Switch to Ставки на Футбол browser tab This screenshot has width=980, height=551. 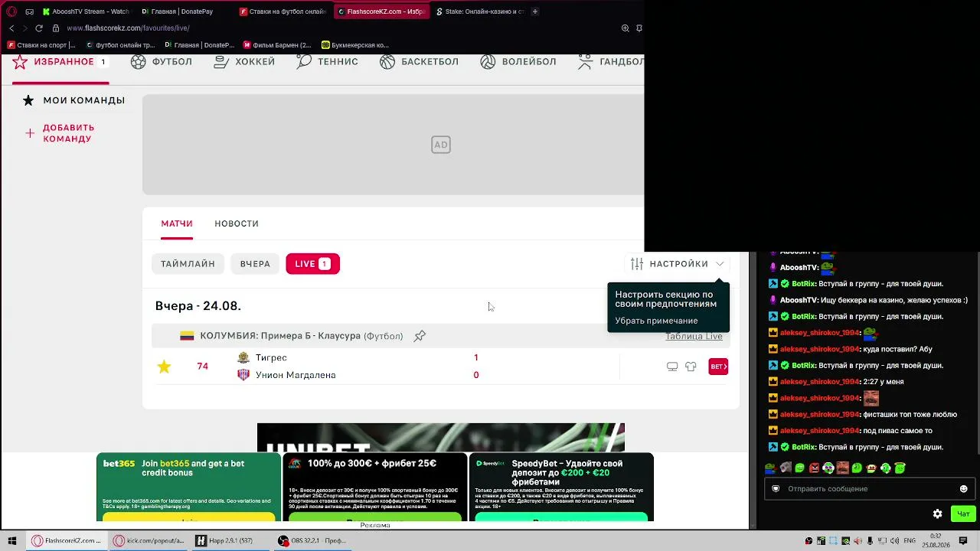click(x=283, y=11)
